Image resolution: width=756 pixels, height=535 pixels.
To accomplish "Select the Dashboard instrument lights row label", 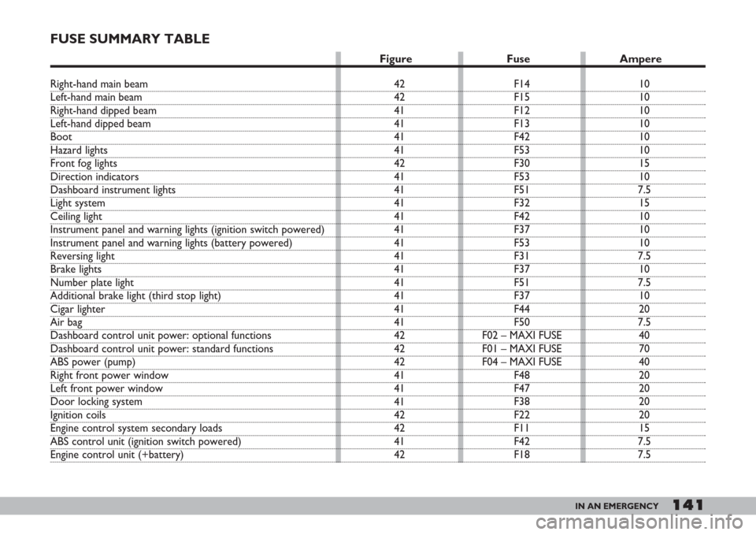I will click(x=113, y=190).
